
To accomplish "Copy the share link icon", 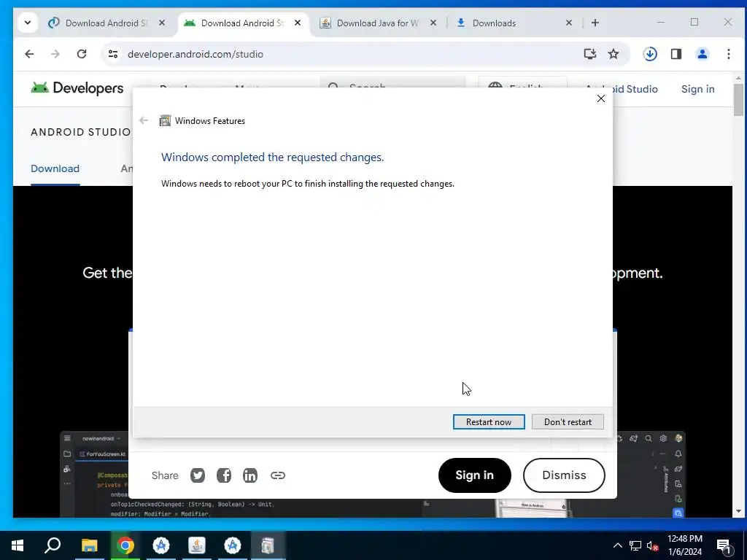I will (278, 475).
